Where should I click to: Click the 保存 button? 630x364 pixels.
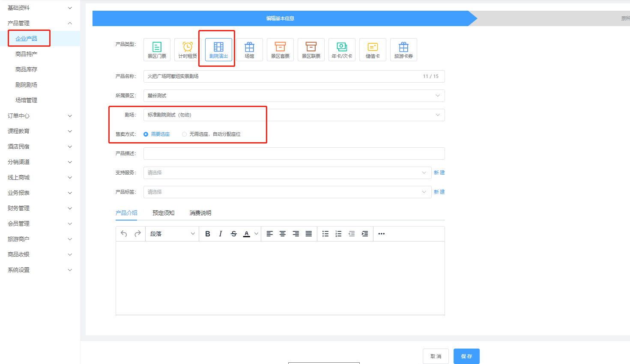(x=466, y=356)
